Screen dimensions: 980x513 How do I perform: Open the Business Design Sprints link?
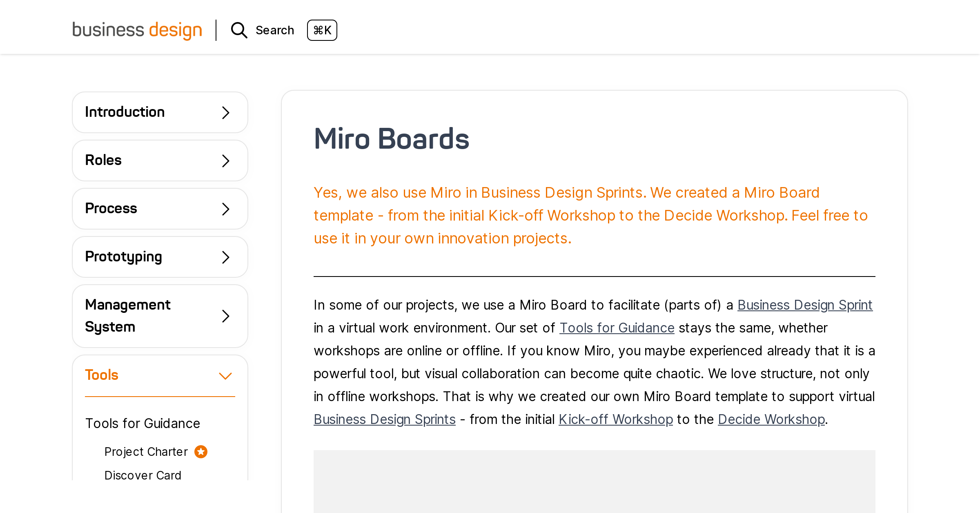tap(384, 419)
